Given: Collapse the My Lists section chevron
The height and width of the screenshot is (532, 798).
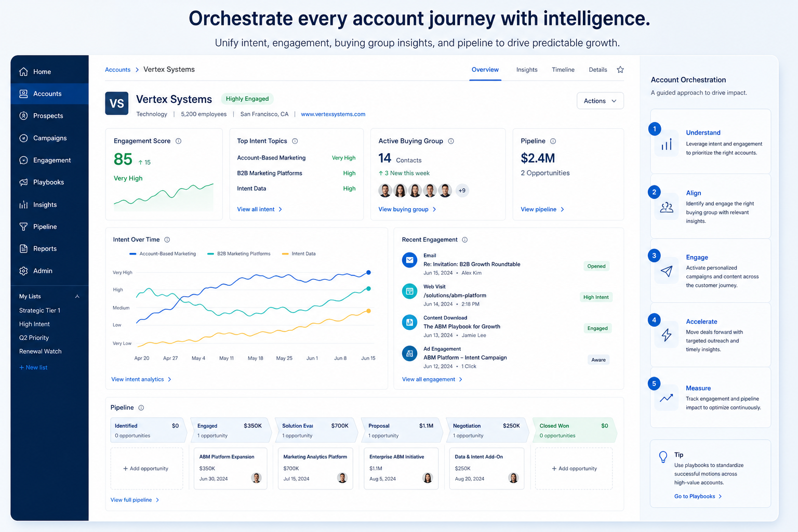Looking at the screenshot, I should click(x=77, y=297).
